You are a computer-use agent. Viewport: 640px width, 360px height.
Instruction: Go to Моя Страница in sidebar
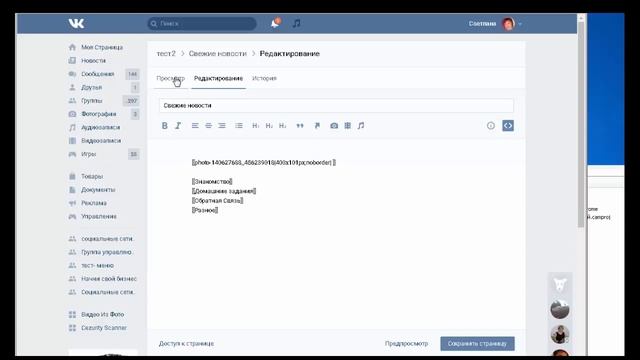click(102, 47)
